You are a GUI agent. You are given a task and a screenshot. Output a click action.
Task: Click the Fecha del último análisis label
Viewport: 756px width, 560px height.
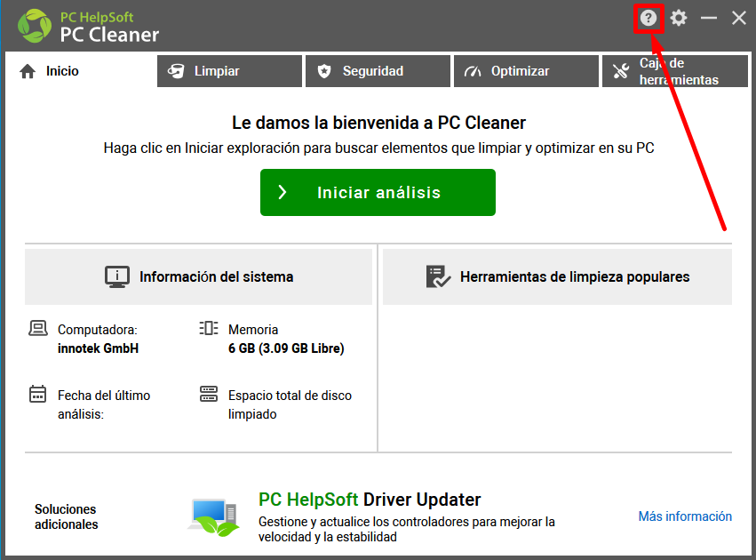[104, 404]
